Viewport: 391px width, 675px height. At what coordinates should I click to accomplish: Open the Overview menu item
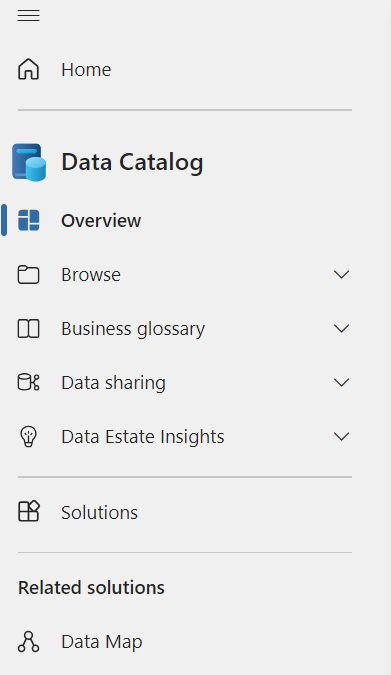coord(101,220)
